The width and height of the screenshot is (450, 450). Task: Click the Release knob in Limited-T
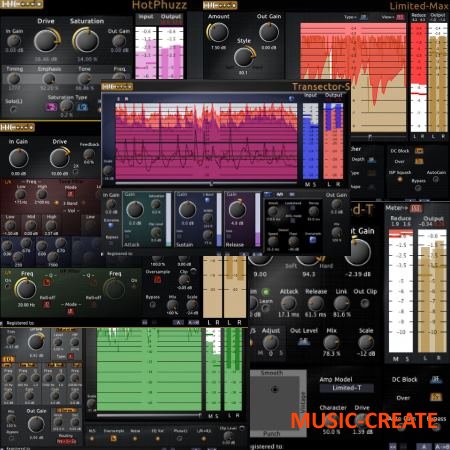(x=315, y=303)
